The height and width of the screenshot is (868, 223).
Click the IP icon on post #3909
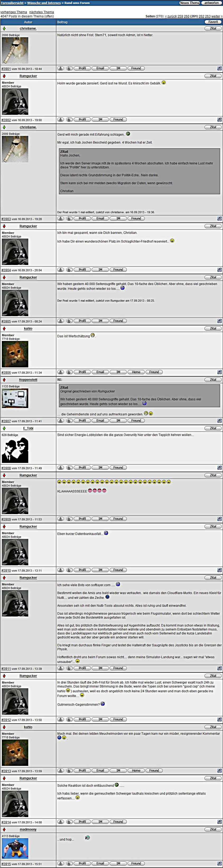click(x=69, y=519)
